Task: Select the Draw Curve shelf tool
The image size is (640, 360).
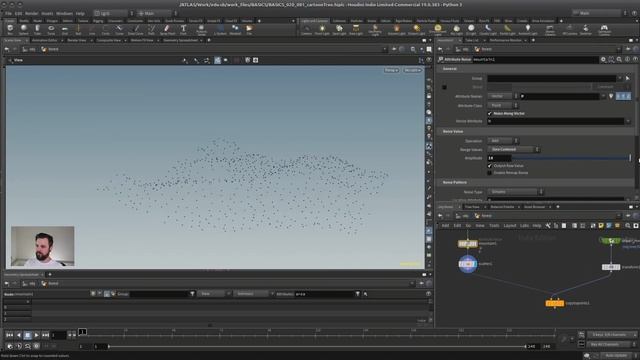Action: [x=136, y=29]
